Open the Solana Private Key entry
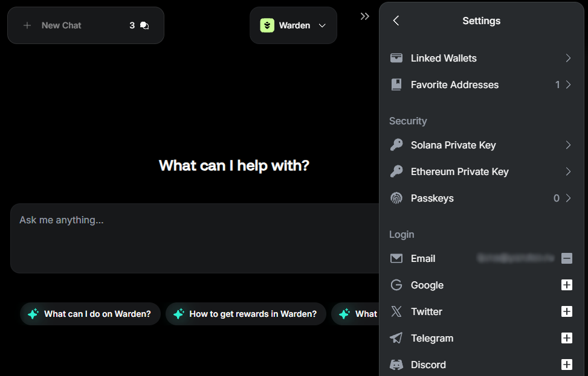The width and height of the screenshot is (588, 376). pos(481,145)
